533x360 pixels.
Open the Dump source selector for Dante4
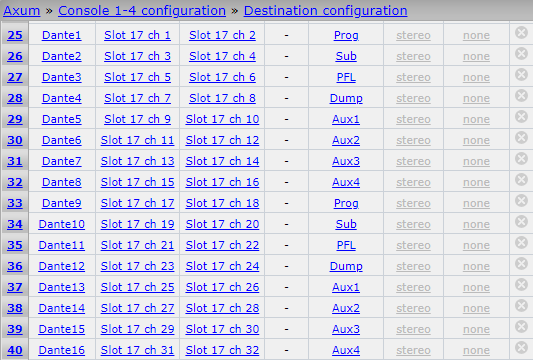click(346, 99)
